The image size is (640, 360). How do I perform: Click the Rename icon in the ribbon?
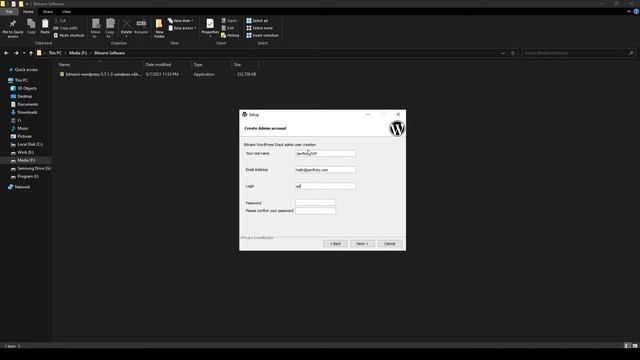tap(141, 27)
